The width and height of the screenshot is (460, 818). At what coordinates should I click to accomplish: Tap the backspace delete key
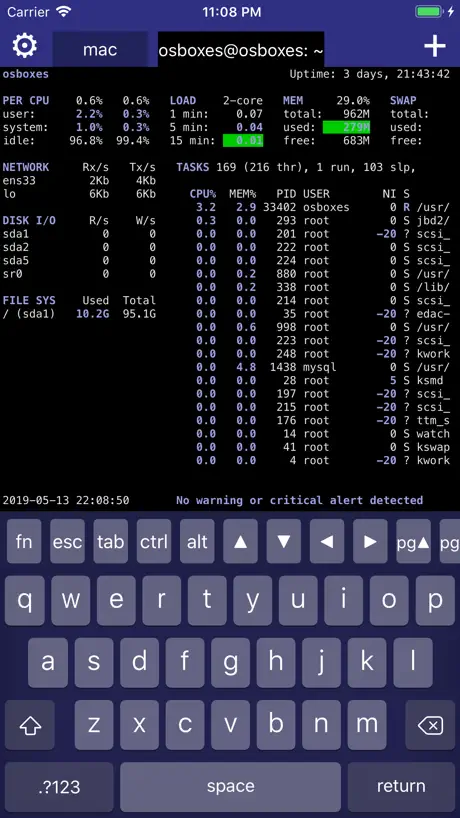[430, 725]
